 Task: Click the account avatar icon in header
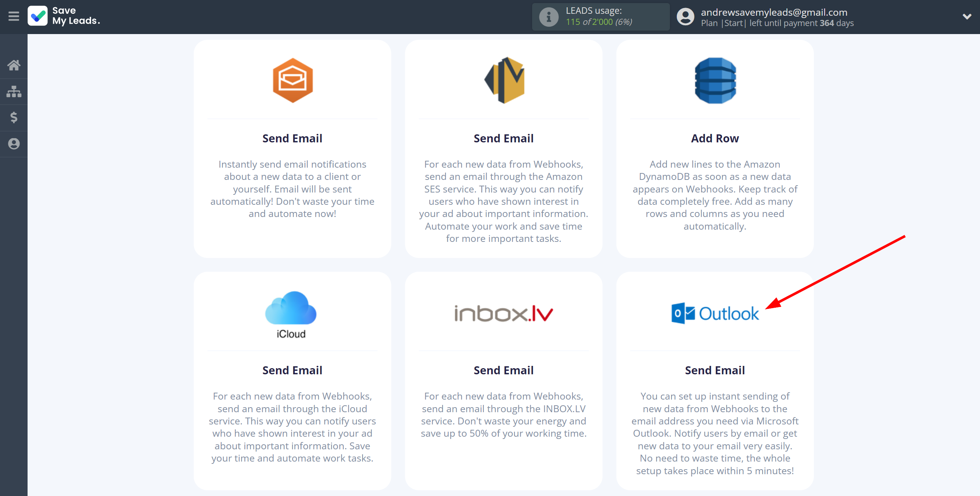685,17
